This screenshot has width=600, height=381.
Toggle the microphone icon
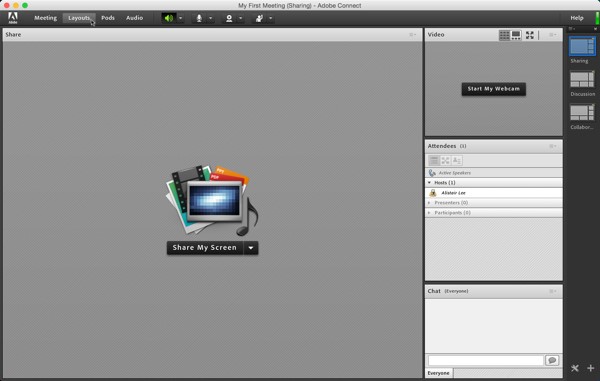pos(199,18)
